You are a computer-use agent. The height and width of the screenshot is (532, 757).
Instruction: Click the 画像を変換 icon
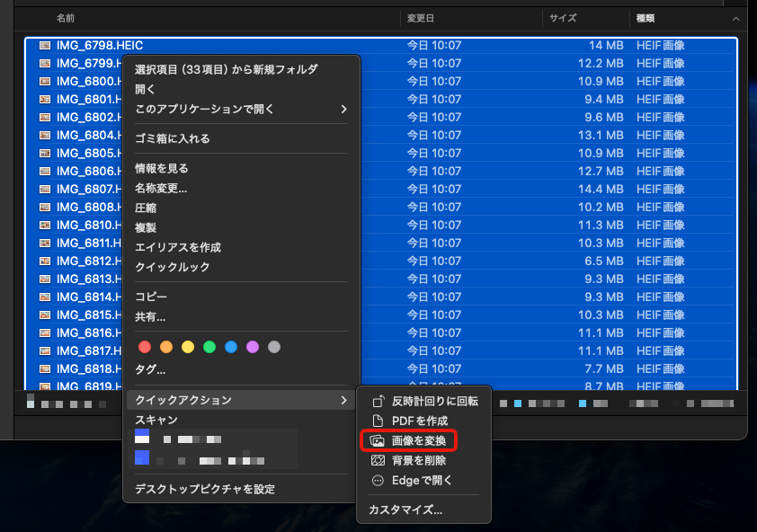pos(378,441)
